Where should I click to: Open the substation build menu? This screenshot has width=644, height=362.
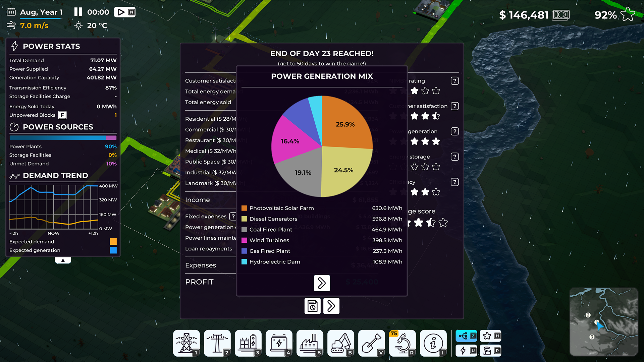pyautogui.click(x=248, y=343)
